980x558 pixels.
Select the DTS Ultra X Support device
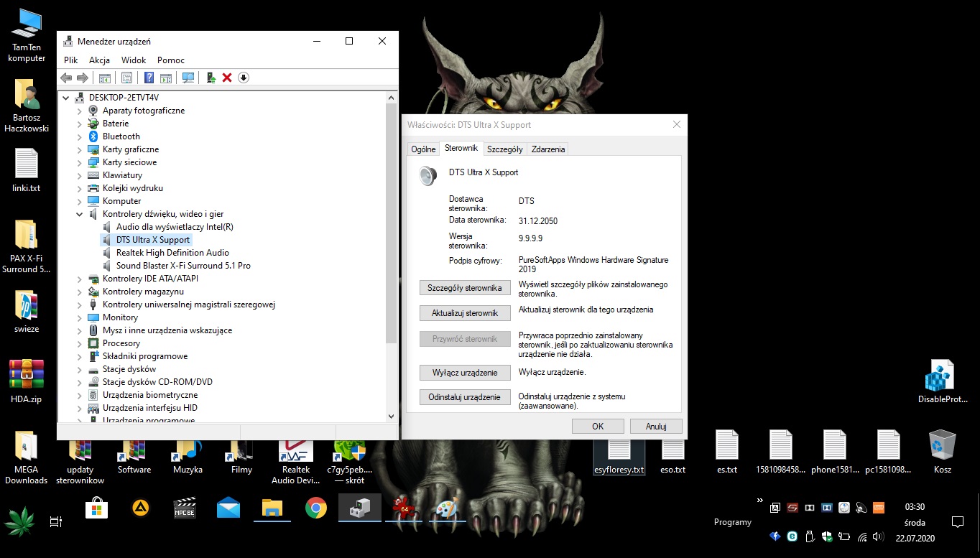point(153,240)
